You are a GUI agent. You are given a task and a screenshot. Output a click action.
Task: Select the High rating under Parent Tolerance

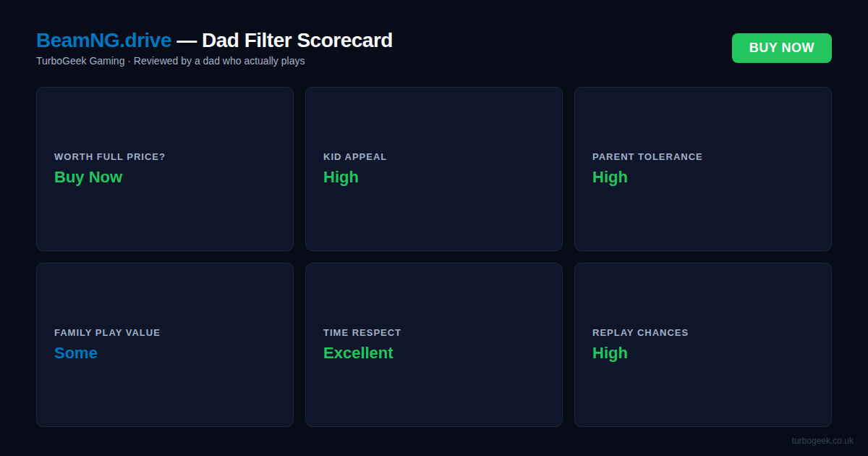(610, 177)
